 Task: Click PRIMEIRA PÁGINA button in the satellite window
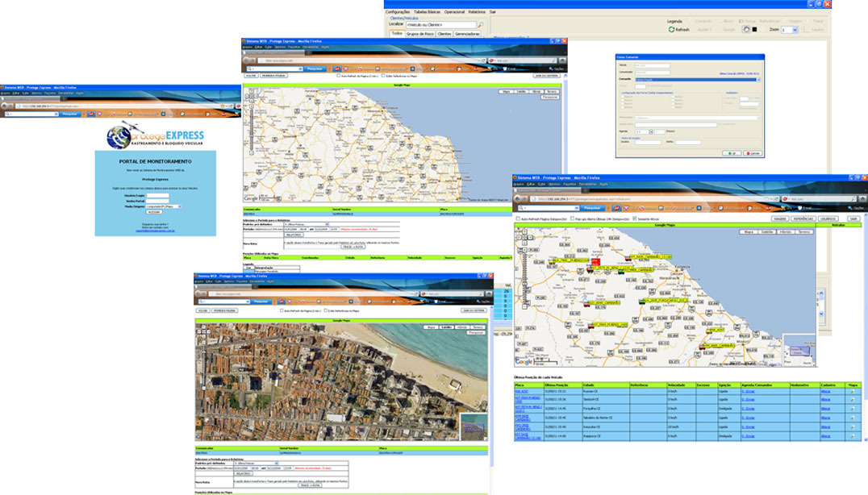tap(225, 311)
